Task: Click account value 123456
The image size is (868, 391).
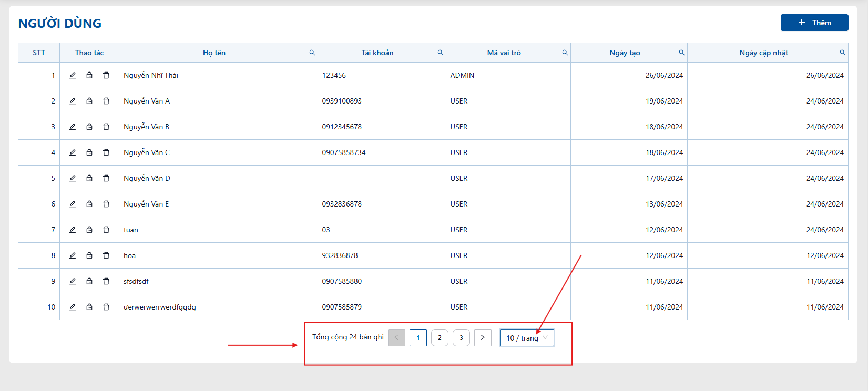Action: (334, 75)
